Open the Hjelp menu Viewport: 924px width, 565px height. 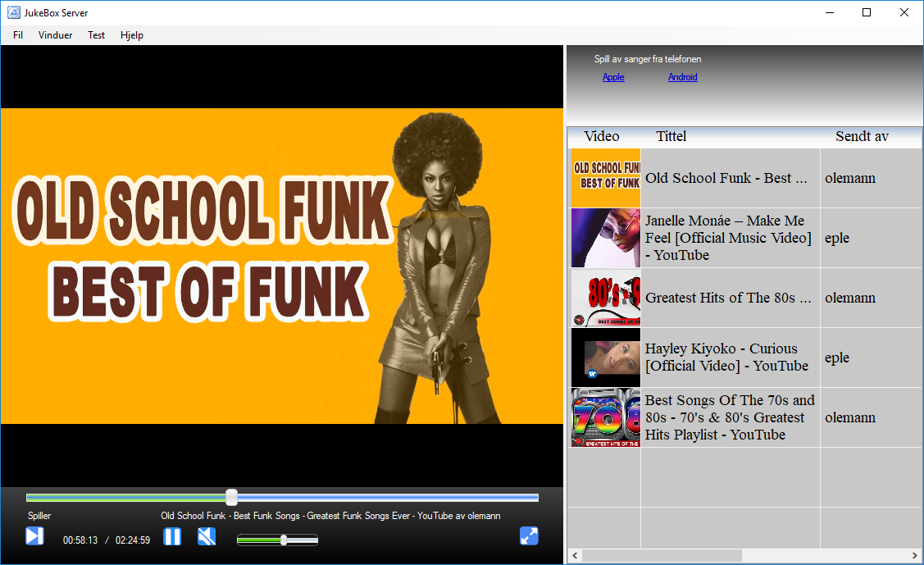point(132,35)
